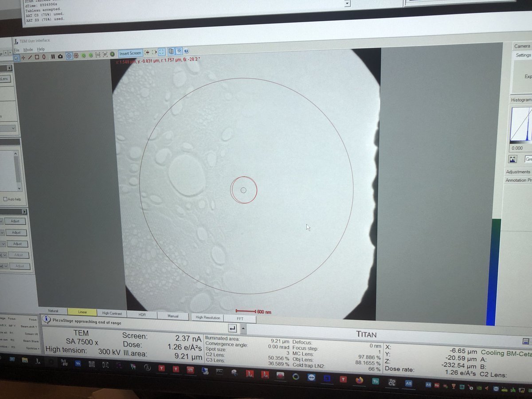Click the Insert Screen button
Screen dimensions: 532x399
130,53
